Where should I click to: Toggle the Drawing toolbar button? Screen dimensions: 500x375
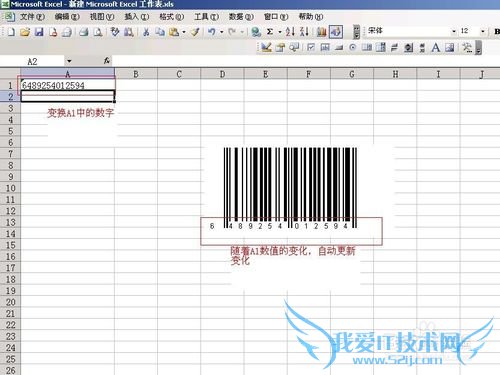pos(336,32)
